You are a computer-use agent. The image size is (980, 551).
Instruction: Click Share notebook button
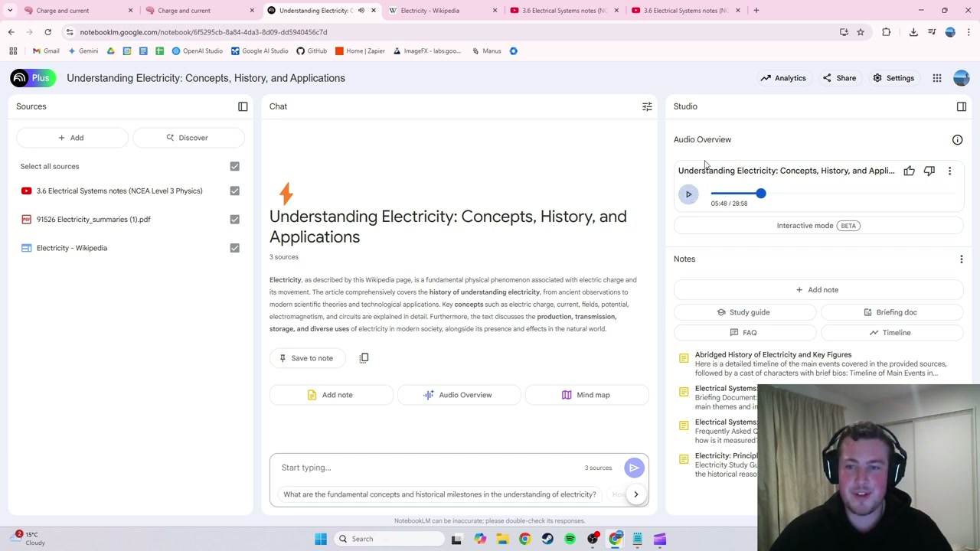click(839, 78)
